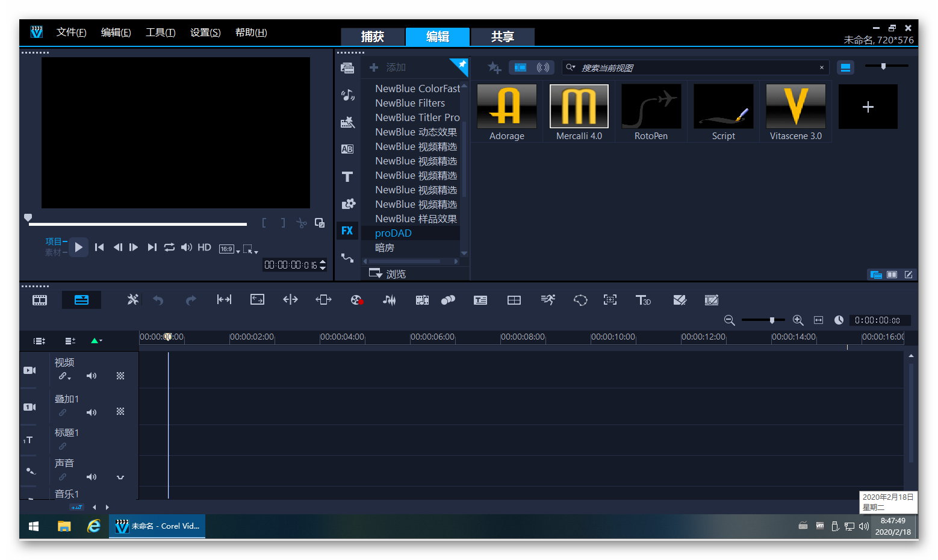Select NewBlue Filters category
Viewport: 938px width, 560px height.
[x=411, y=103]
